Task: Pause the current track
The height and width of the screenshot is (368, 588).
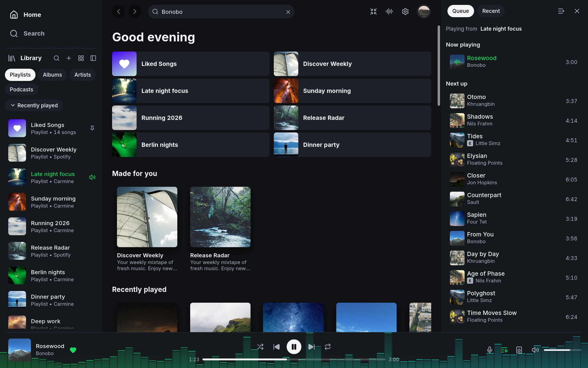Action: 294,347
